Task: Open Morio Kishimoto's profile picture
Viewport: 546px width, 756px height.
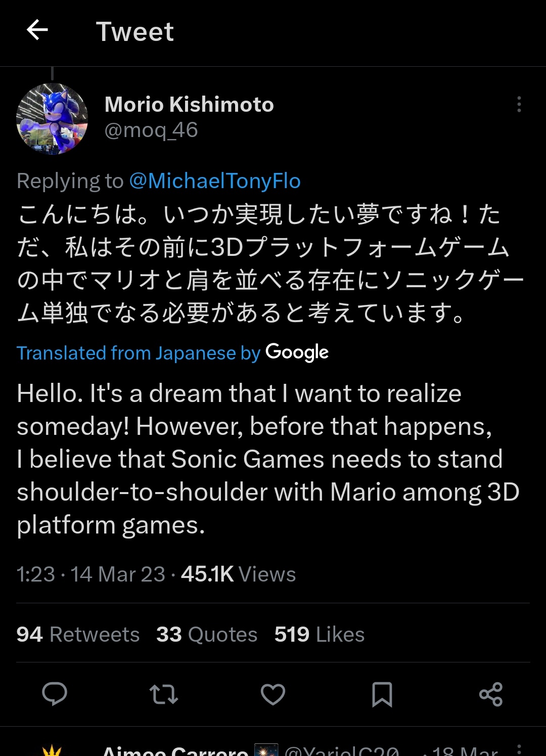Action: coord(52,119)
